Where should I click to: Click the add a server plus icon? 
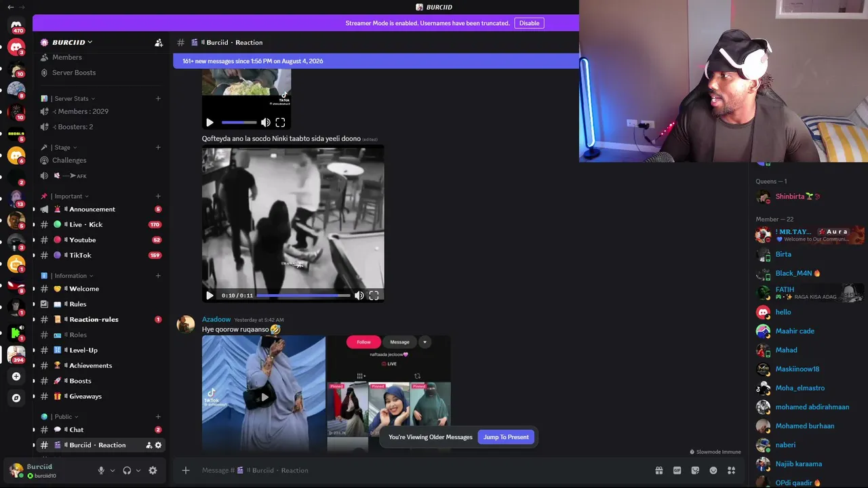point(16,376)
